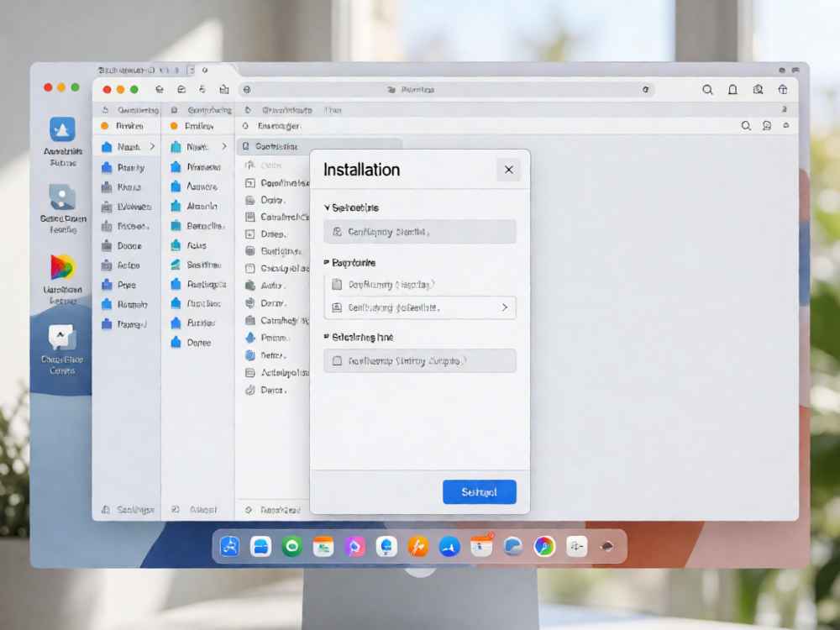Open the pink and purple app in the dock
This screenshot has width=840, height=630.
354,547
